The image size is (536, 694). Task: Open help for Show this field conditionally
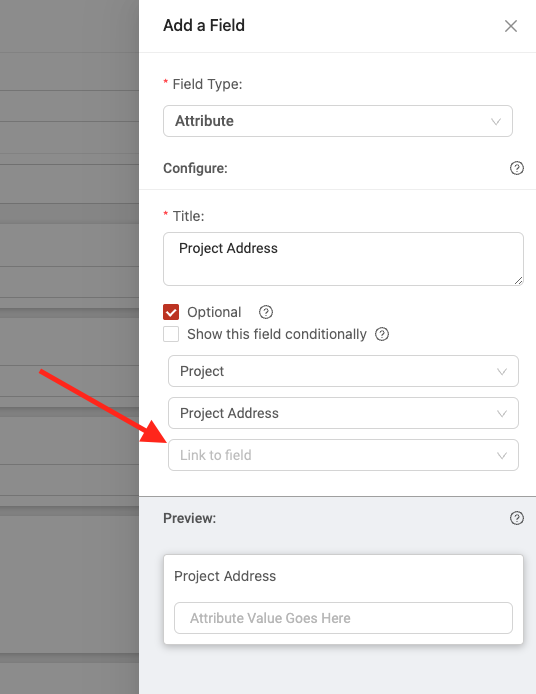click(x=382, y=334)
